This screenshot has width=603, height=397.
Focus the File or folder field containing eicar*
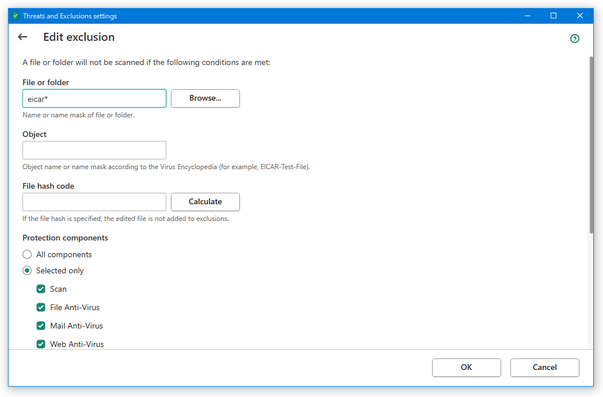pyautogui.click(x=94, y=98)
